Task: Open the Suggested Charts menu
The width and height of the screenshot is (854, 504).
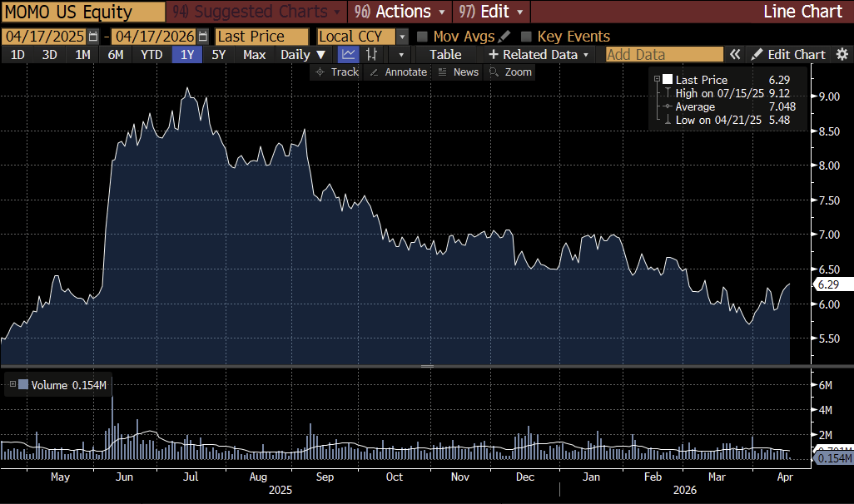Action: tap(256, 12)
